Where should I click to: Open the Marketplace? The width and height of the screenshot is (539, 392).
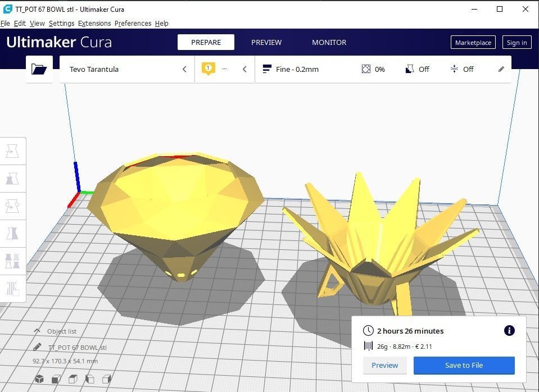point(473,43)
